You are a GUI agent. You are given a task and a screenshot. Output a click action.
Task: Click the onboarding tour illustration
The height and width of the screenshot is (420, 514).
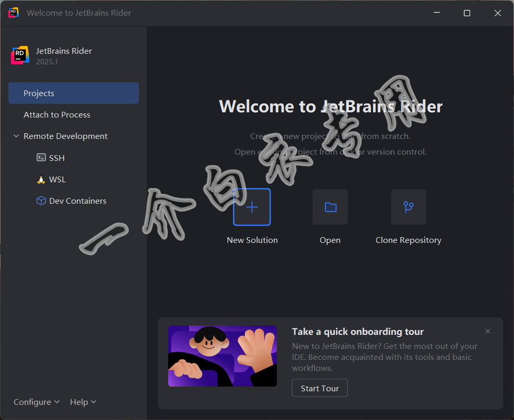tap(223, 356)
